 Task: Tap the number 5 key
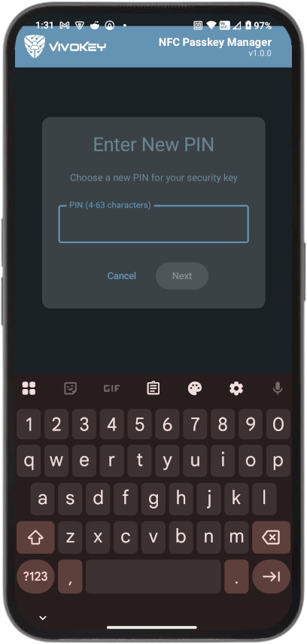[x=140, y=424]
